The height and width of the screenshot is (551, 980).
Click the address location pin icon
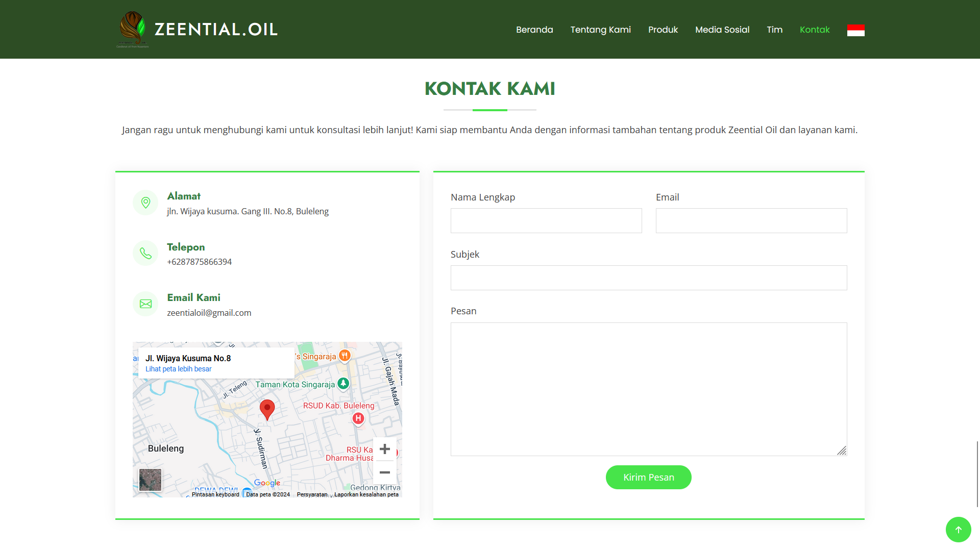pos(145,203)
